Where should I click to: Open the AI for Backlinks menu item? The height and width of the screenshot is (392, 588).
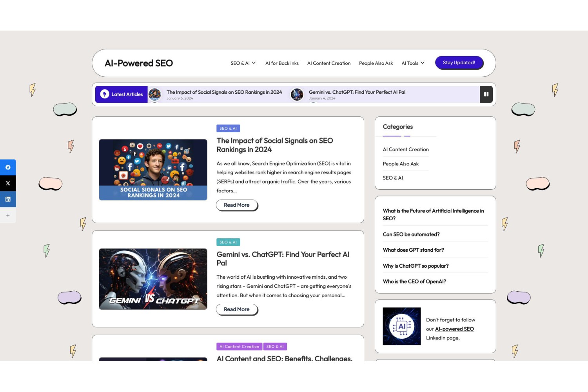pyautogui.click(x=282, y=63)
